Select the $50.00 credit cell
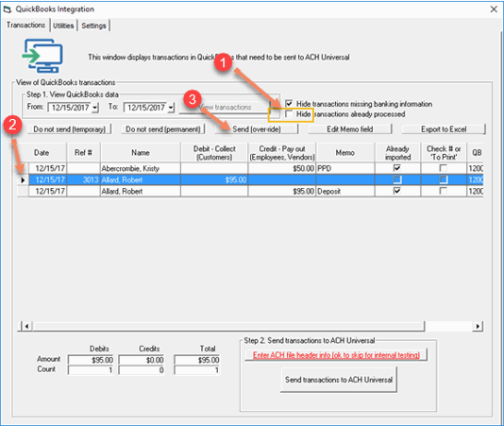 click(282, 168)
